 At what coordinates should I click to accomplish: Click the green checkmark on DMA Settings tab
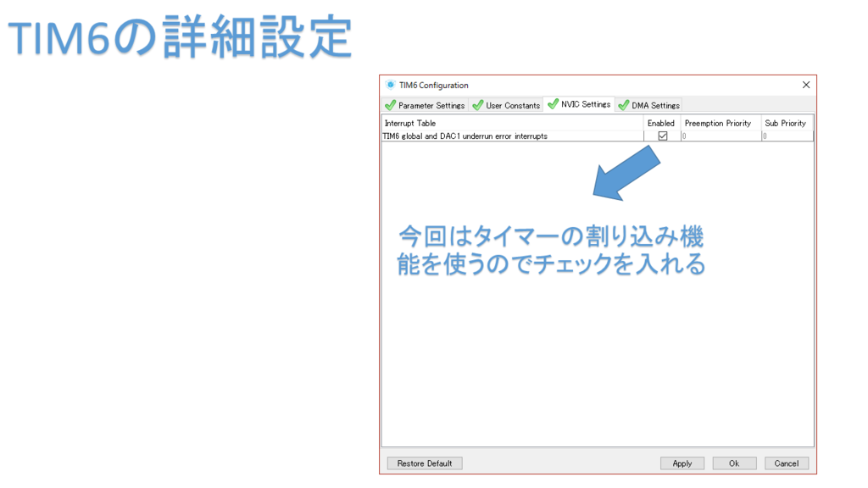(624, 105)
